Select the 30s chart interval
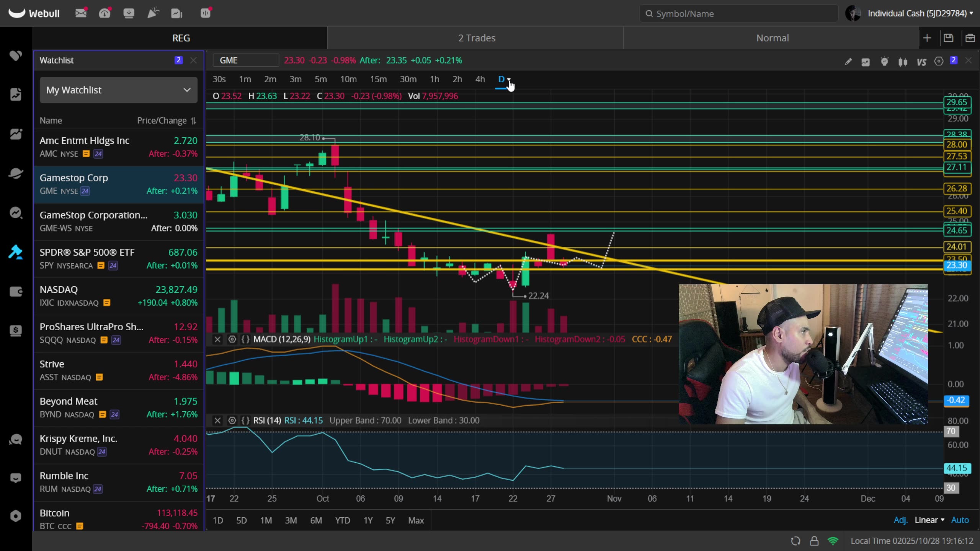 pos(219,79)
